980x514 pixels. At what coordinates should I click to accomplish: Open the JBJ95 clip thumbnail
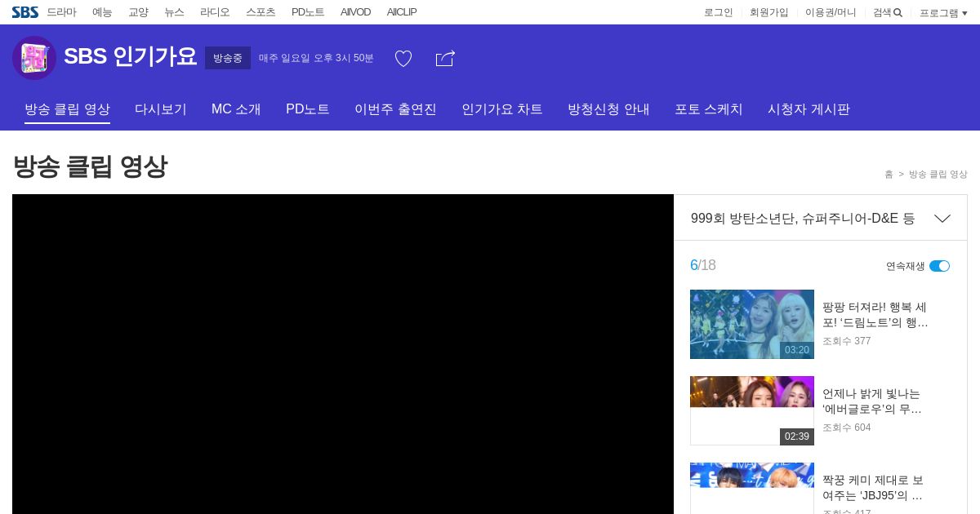[x=752, y=488]
